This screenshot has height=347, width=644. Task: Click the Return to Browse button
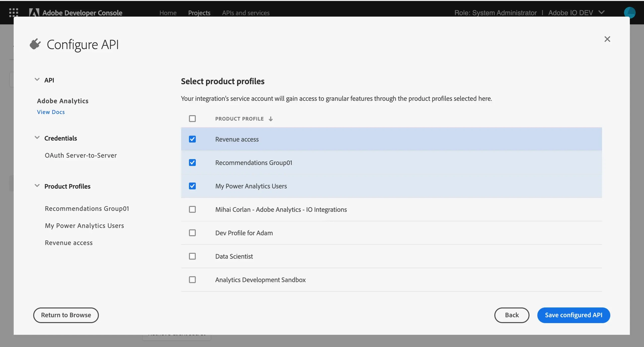(66, 315)
